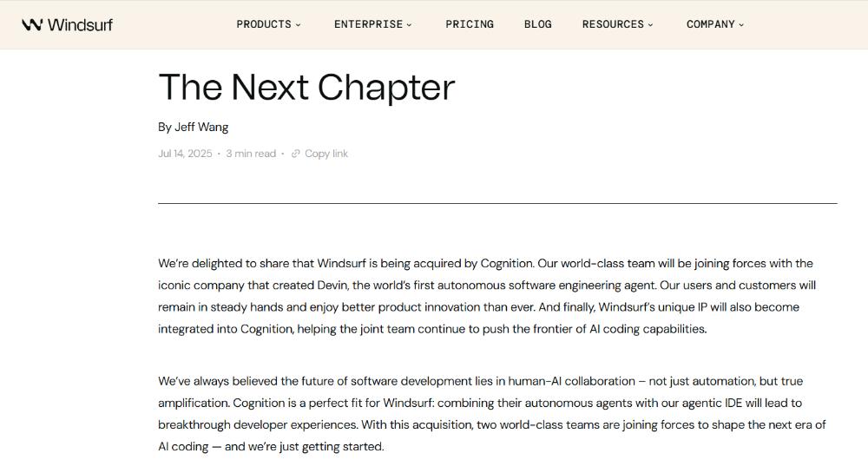Screen dimensions: 868x473
Task: Expand the chevron beside Resources
Action: coord(651,25)
